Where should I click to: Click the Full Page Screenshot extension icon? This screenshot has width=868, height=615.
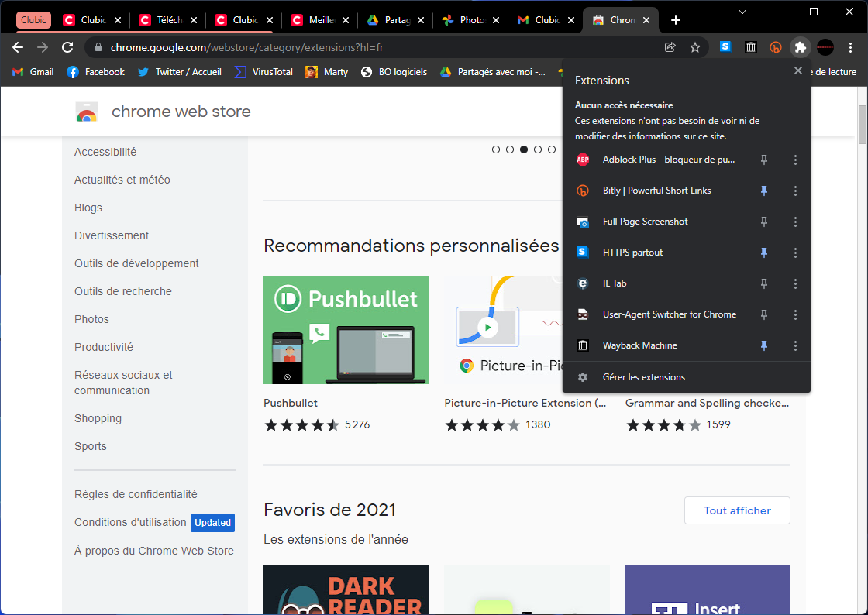coord(582,222)
